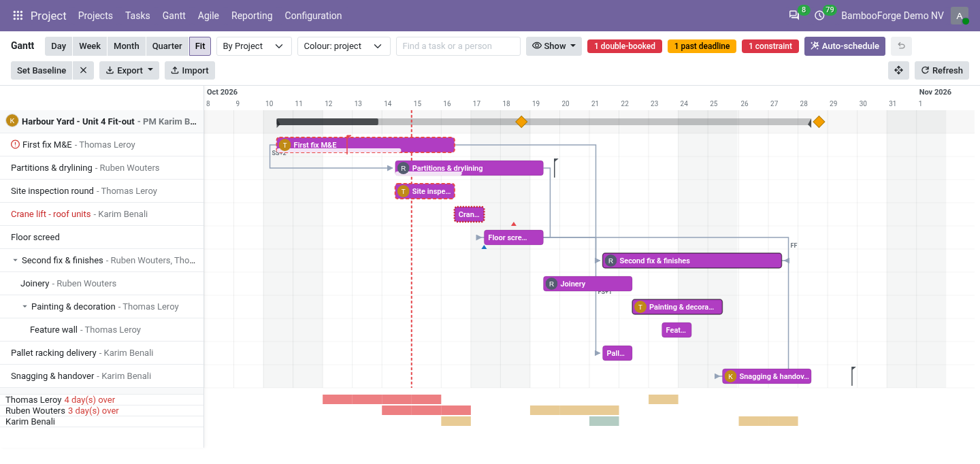This screenshot has height=464, width=980.
Task: Click the Crane lift Gantt bar
Action: tap(469, 214)
